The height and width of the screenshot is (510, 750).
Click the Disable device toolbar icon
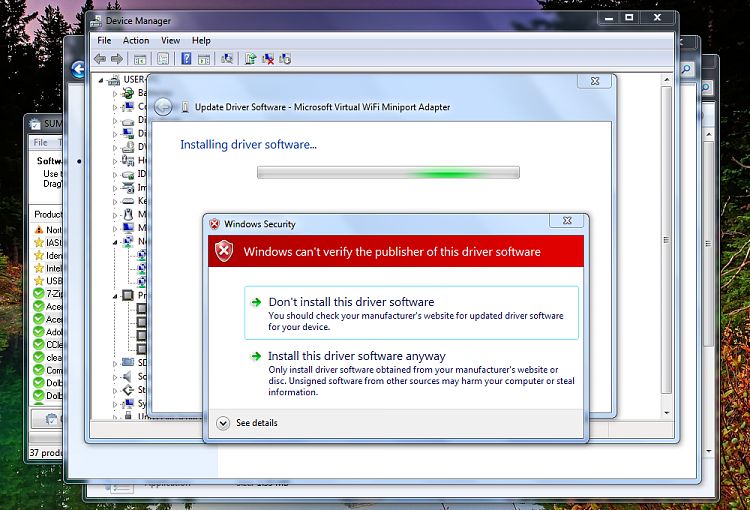click(x=285, y=59)
